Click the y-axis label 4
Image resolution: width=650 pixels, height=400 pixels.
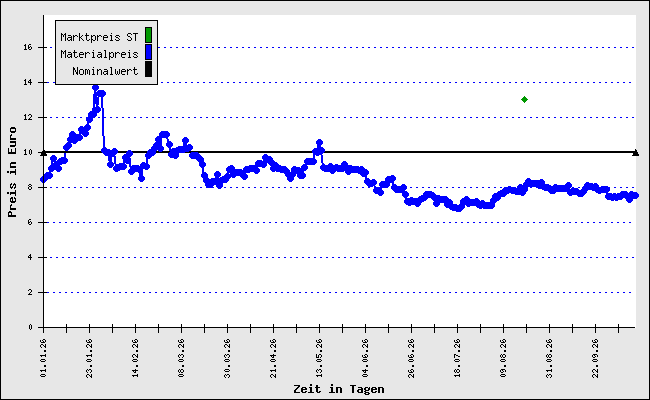tap(30, 257)
